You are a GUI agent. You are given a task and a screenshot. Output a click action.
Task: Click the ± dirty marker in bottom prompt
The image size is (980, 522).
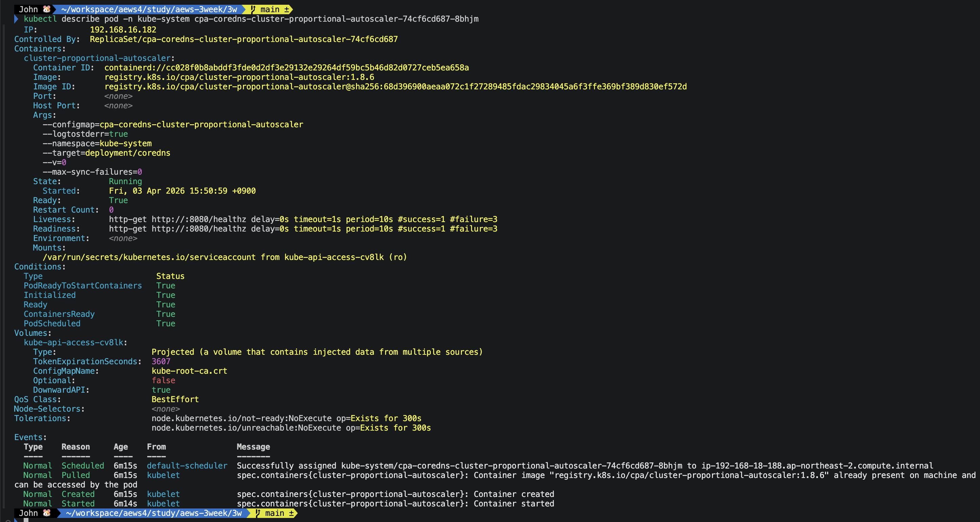click(291, 513)
